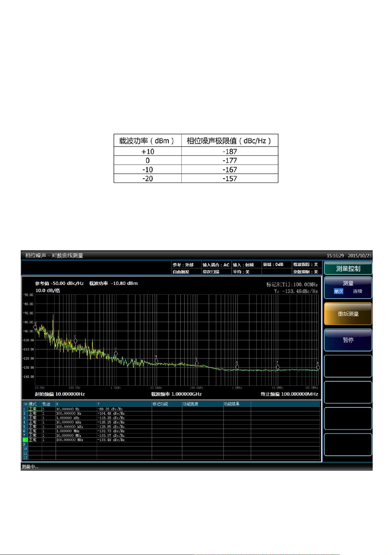Click marker 1 diamond on the trace
The height and width of the screenshot is (555, 392).
(x=35, y=327)
